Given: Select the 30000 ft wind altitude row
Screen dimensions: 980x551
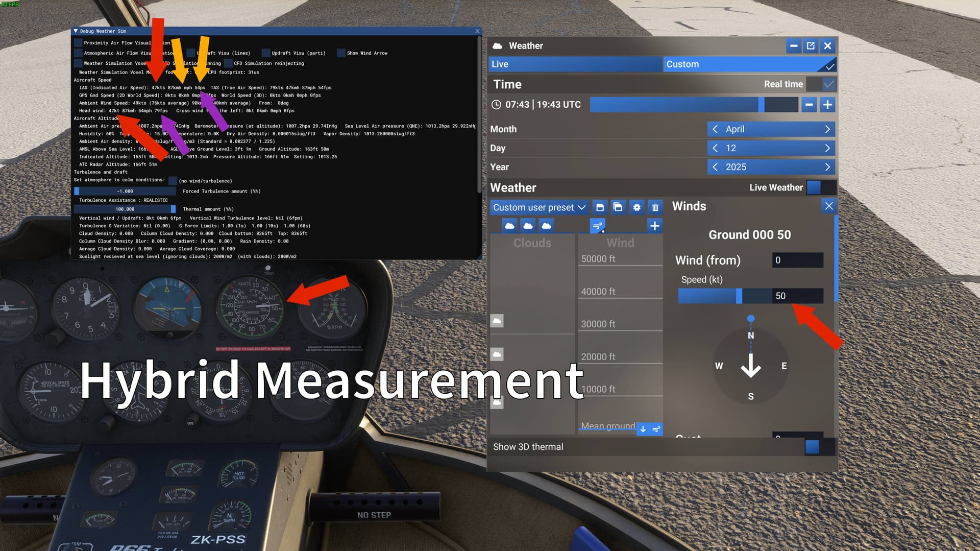Looking at the screenshot, I should pyautogui.click(x=620, y=324).
